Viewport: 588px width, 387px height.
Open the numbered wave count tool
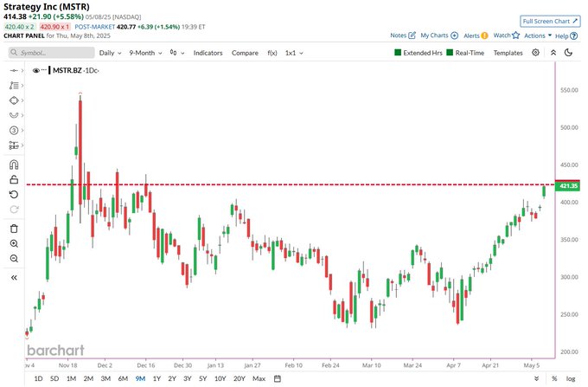pyautogui.click(x=14, y=130)
